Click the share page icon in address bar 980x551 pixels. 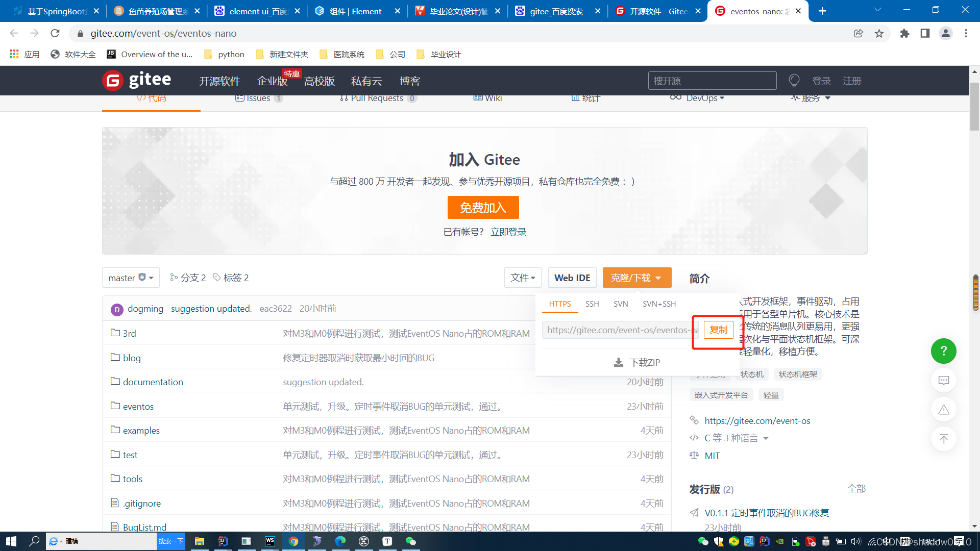tap(859, 33)
